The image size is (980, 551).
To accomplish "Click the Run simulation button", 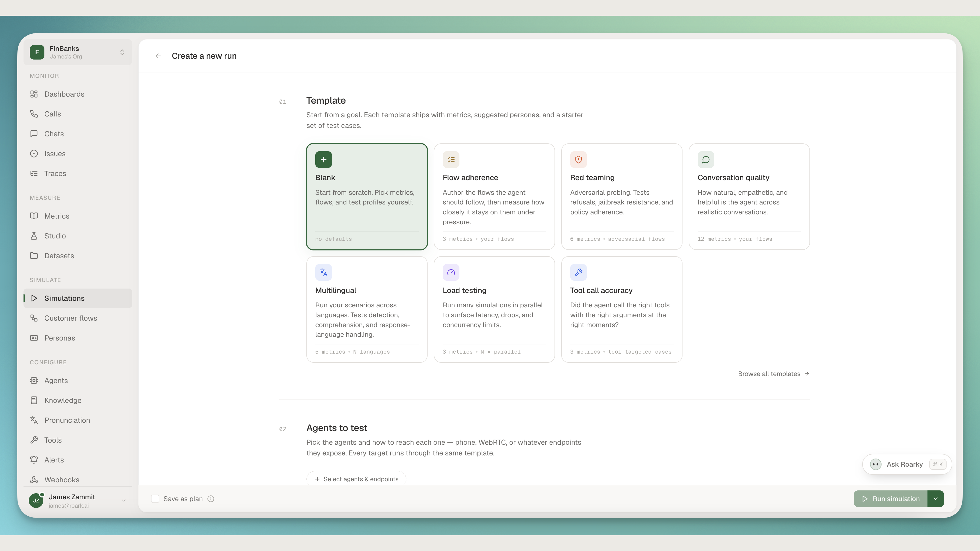I will tap(890, 499).
